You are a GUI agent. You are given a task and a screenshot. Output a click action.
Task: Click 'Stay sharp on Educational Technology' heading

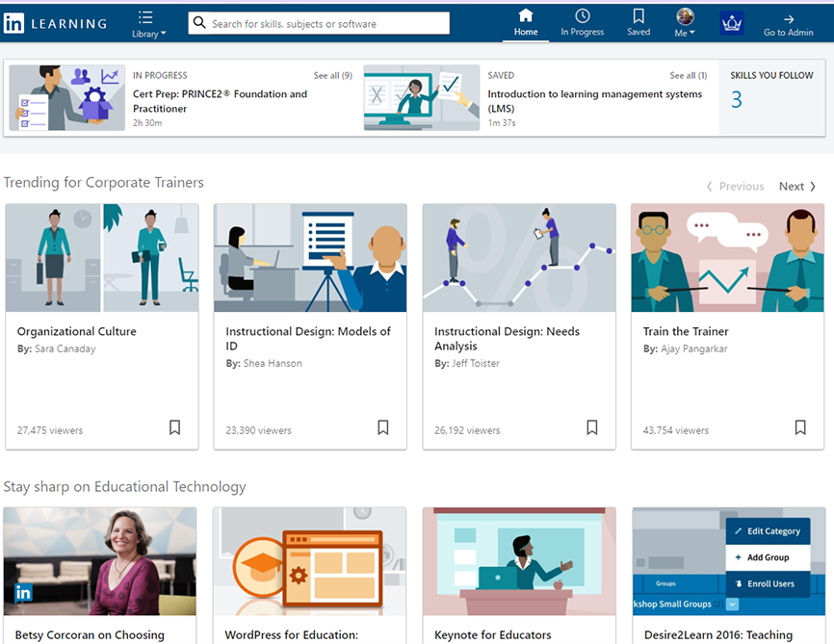pyautogui.click(x=125, y=486)
